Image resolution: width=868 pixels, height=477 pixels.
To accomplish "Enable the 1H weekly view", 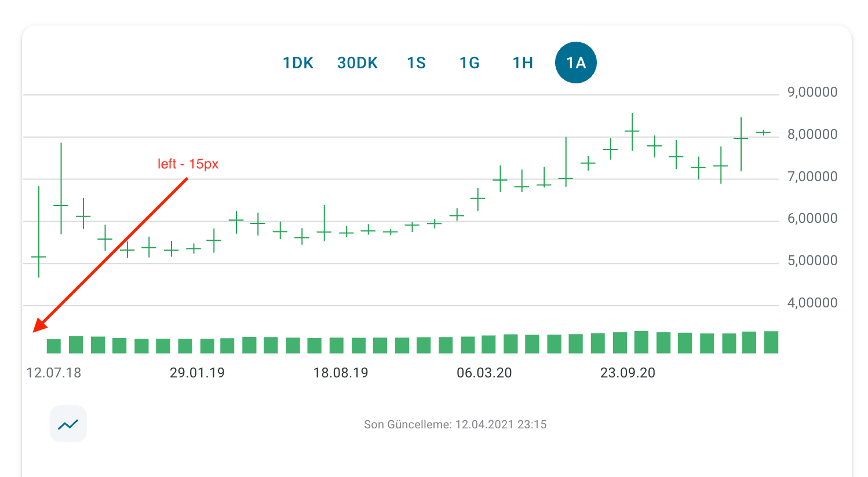I will click(x=521, y=63).
